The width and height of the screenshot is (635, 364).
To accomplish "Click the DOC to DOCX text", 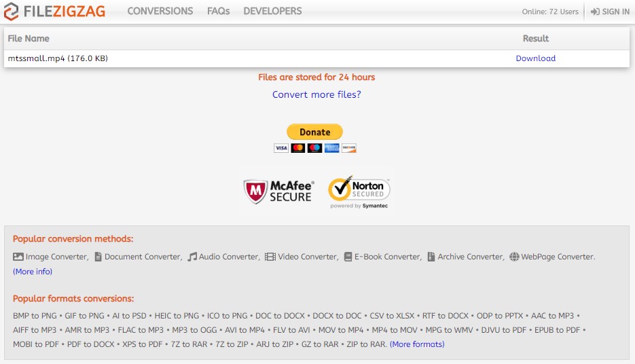I will [280, 316].
